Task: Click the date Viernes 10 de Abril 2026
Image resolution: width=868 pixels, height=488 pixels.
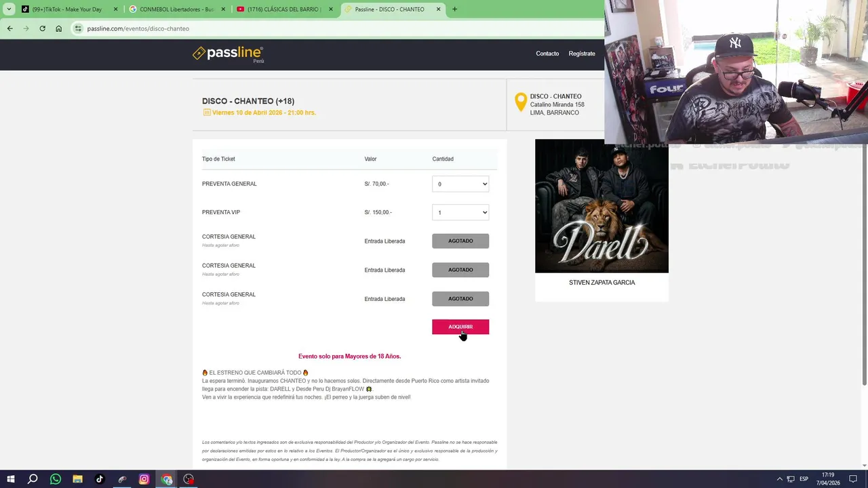Action: (264, 113)
